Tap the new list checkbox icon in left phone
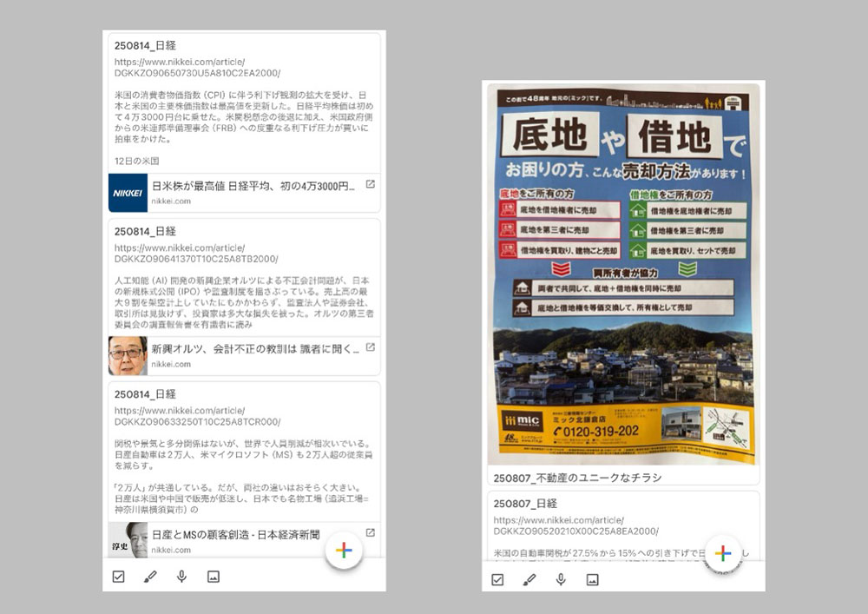The height and width of the screenshot is (614, 868). point(118,577)
